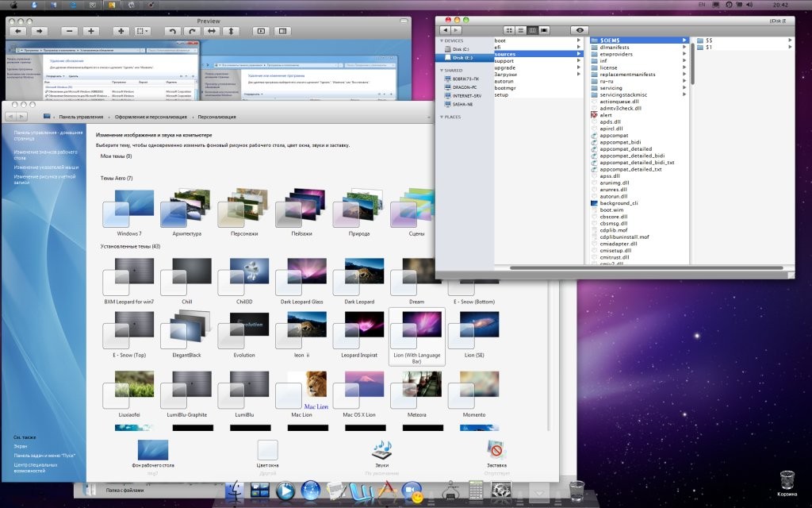Select the Windows 7 Aero theme

[x=129, y=213]
